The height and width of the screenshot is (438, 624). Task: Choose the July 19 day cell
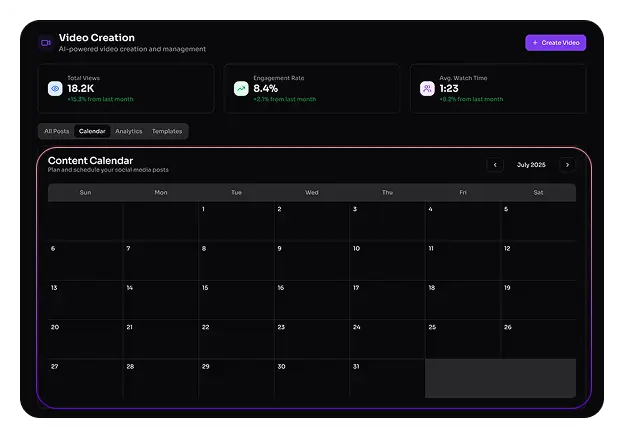click(x=538, y=300)
